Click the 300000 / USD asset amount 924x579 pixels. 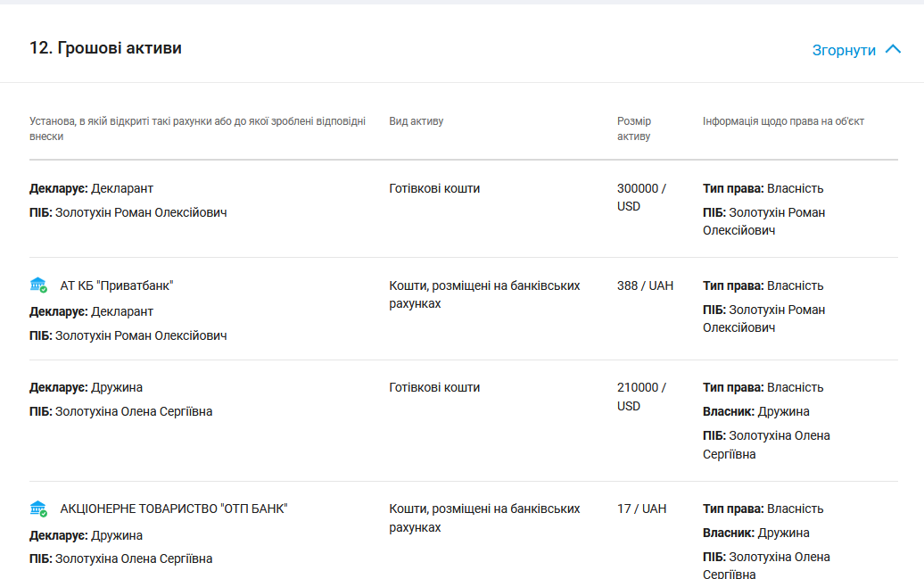point(640,197)
